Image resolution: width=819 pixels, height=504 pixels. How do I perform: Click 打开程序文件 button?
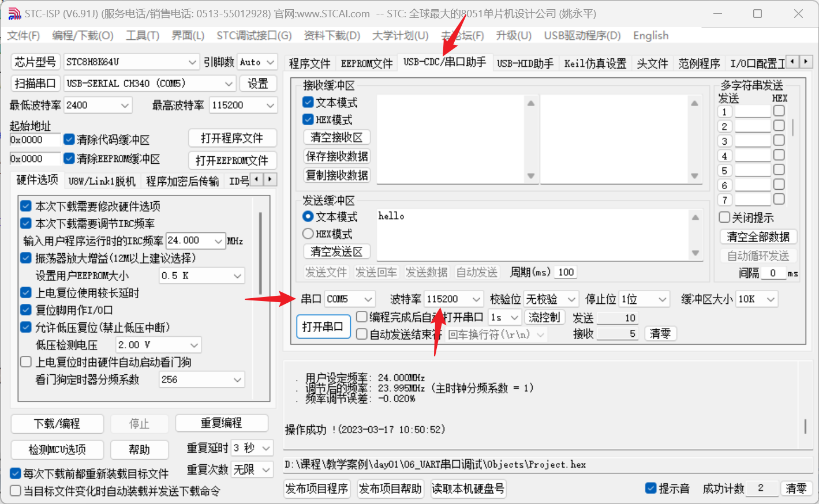(x=232, y=138)
